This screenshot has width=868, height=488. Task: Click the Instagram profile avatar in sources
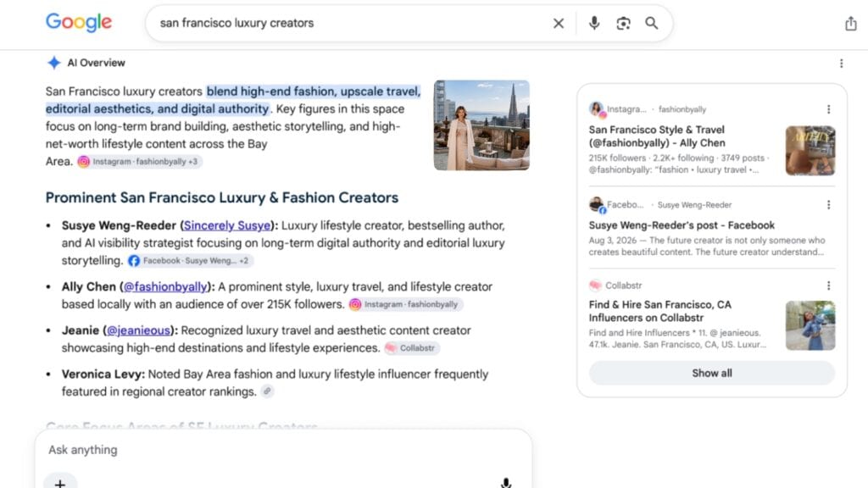point(596,109)
